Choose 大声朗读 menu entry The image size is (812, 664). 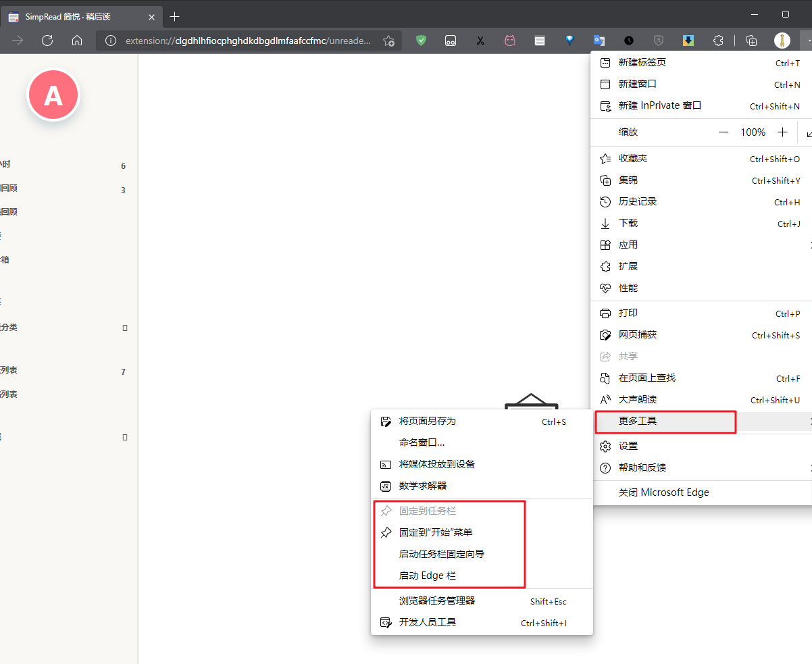(701, 400)
